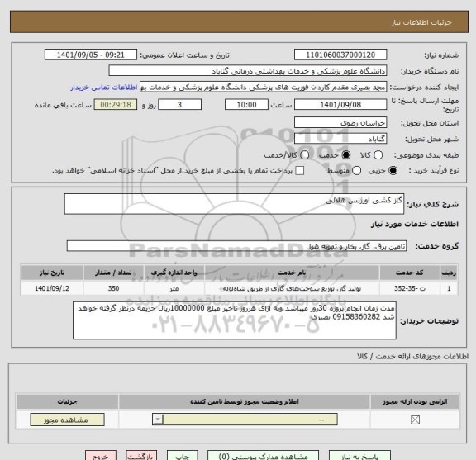Click the مشاهده مجوز button
Image resolution: width=476 pixels, height=460 pixels.
(x=68, y=420)
